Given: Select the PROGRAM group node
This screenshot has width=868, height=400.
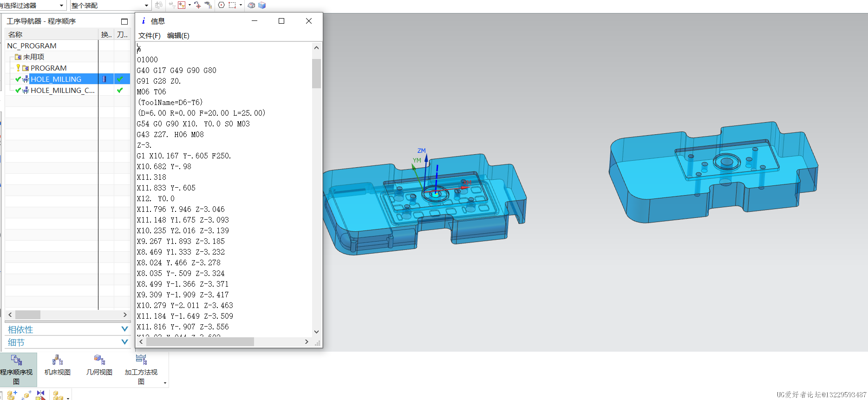Looking at the screenshot, I should pos(49,68).
